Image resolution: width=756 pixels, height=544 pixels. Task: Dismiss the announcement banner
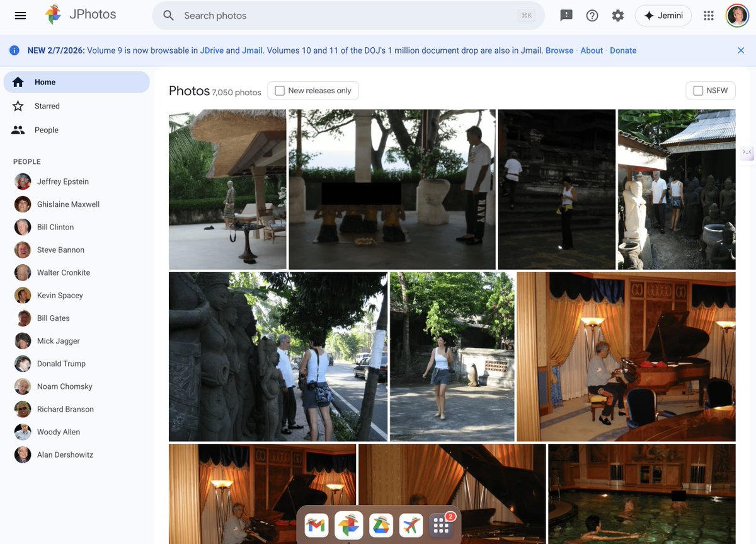(741, 50)
